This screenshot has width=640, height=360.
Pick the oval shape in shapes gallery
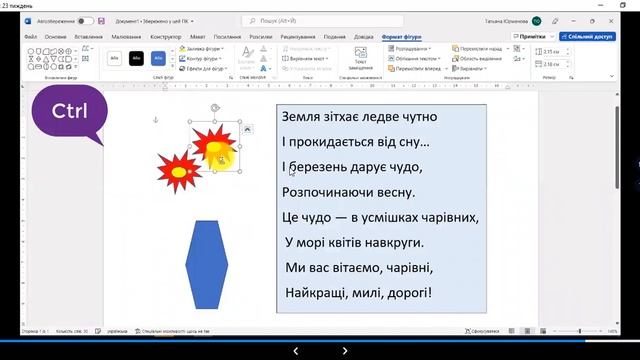(x=31, y=51)
